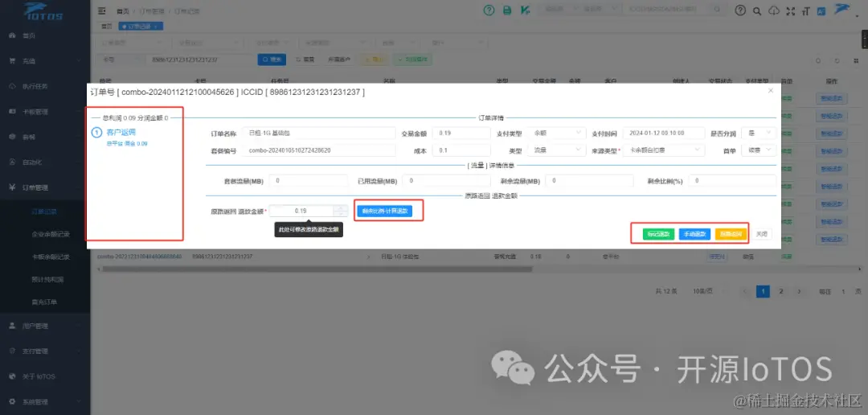Open the 是否分润 dropdown
The height and width of the screenshot is (415, 868).
(x=759, y=133)
